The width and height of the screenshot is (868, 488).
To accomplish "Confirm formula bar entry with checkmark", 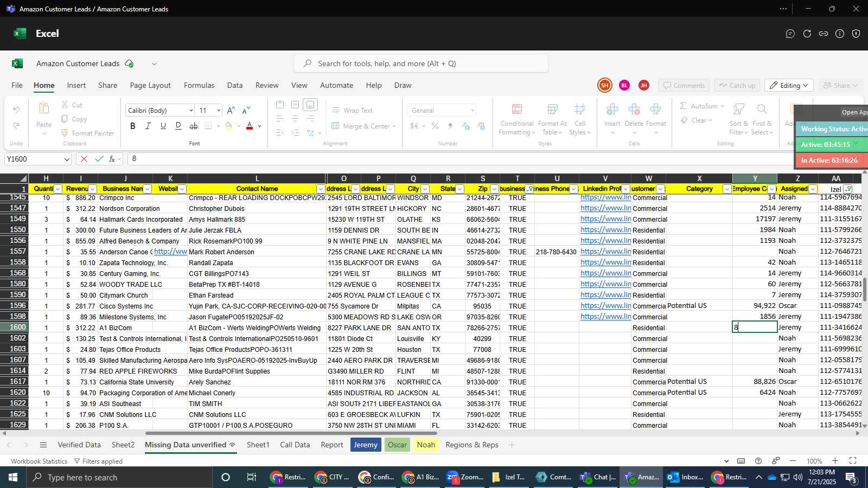I will tap(99, 159).
